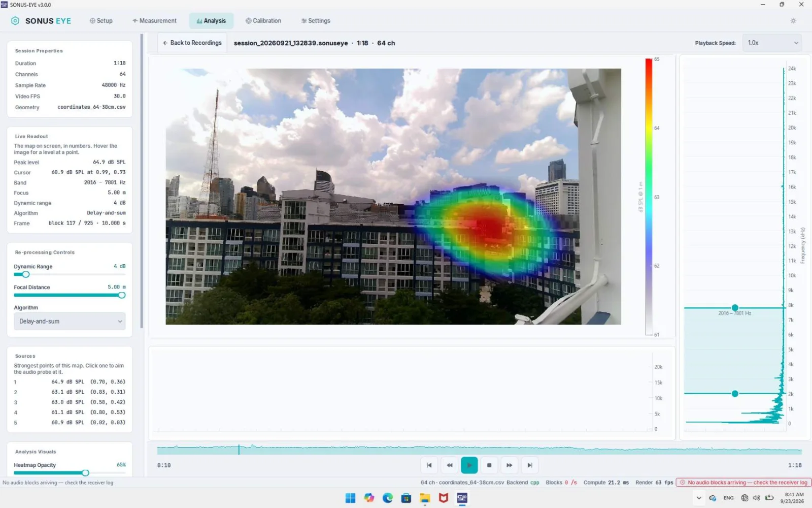Adjust the Dynamic Range slider handle

coord(26,274)
